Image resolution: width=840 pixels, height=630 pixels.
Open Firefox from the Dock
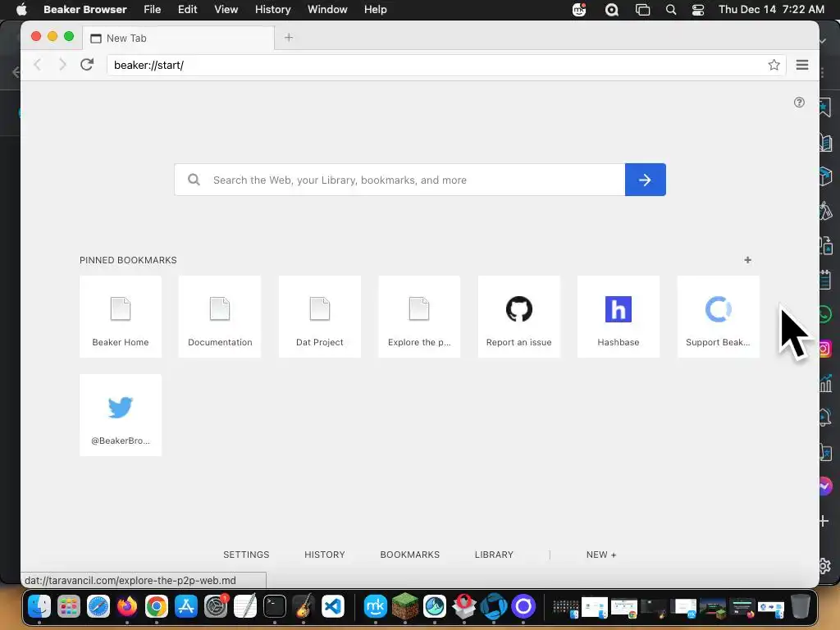coord(127,606)
